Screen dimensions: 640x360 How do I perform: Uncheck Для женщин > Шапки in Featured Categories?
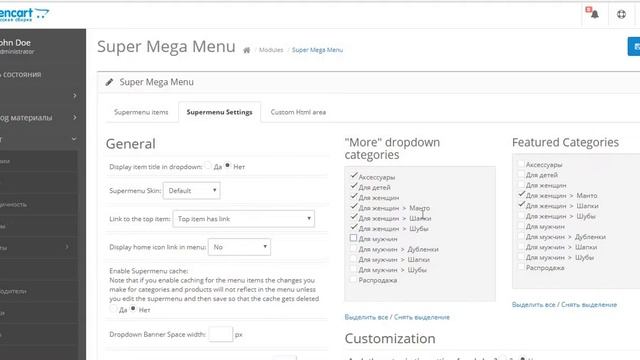pos(521,204)
